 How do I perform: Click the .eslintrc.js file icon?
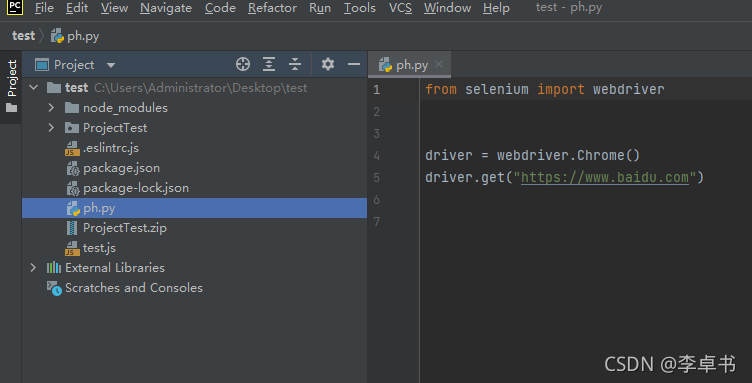coord(72,148)
